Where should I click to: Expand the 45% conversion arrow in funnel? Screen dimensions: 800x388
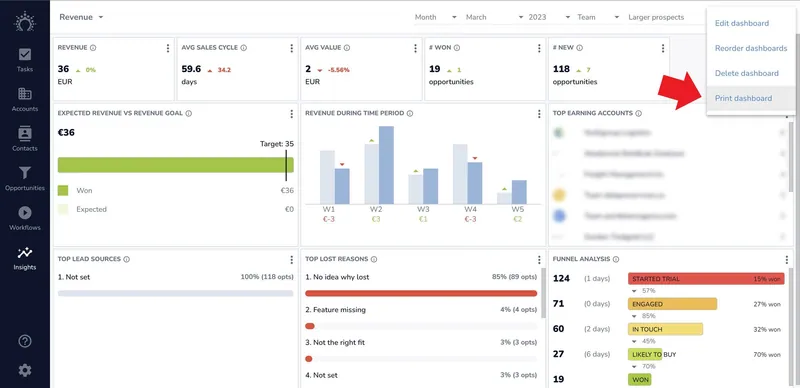634,341
